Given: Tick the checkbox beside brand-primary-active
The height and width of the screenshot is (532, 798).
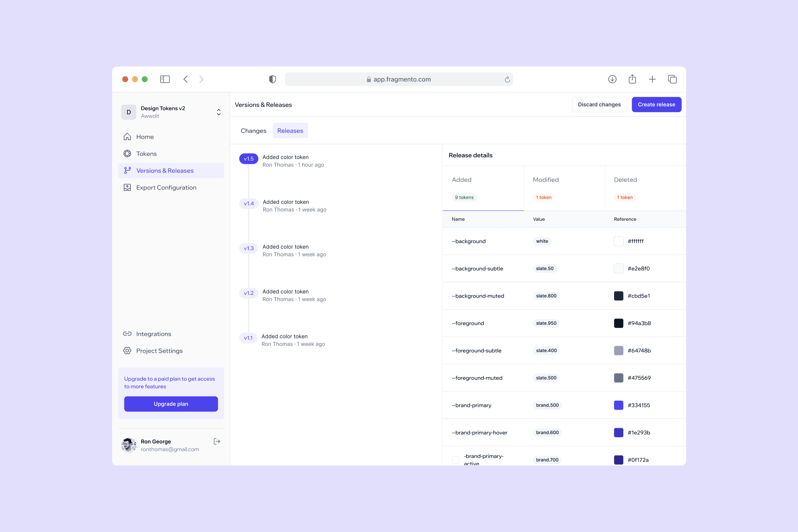Looking at the screenshot, I should [456, 460].
